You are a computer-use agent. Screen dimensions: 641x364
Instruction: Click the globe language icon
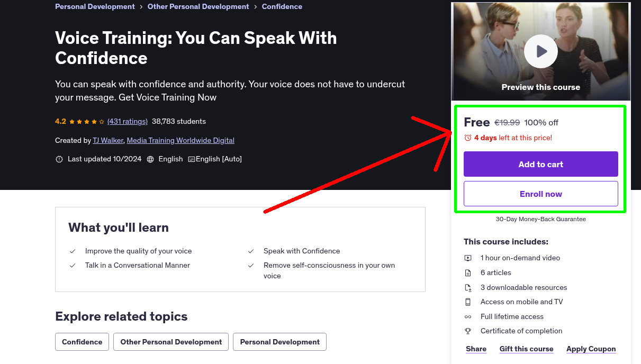[150, 159]
